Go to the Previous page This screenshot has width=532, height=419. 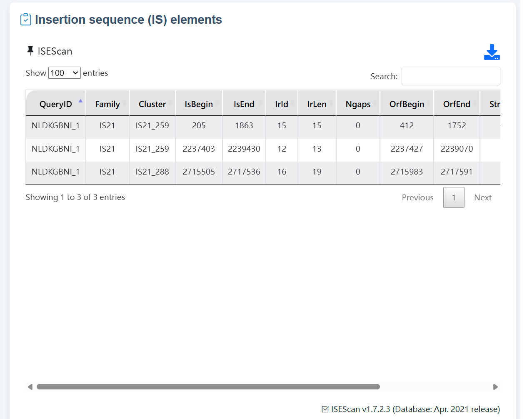417,197
